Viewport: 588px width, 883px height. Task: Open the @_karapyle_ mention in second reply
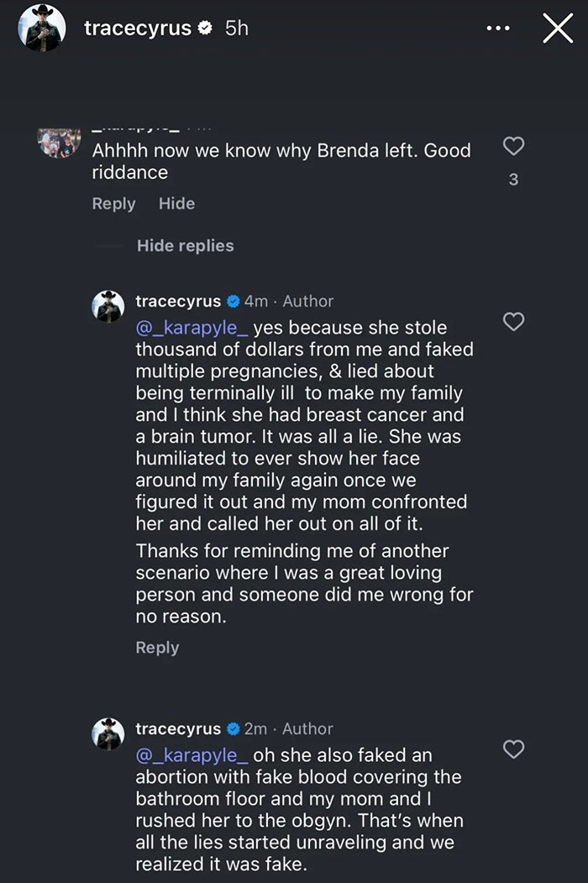tap(193, 755)
